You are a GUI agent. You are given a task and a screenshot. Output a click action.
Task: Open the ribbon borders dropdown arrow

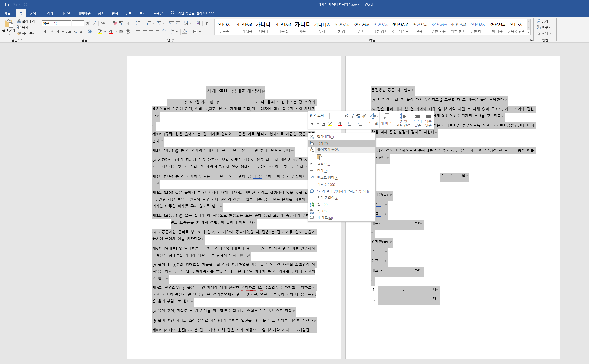200,32
